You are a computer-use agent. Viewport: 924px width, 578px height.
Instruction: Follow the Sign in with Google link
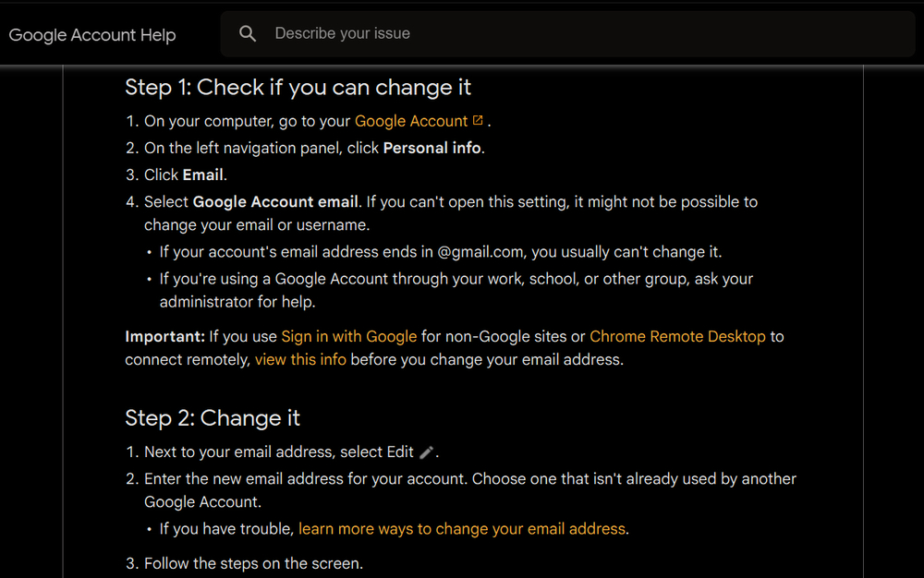click(348, 336)
